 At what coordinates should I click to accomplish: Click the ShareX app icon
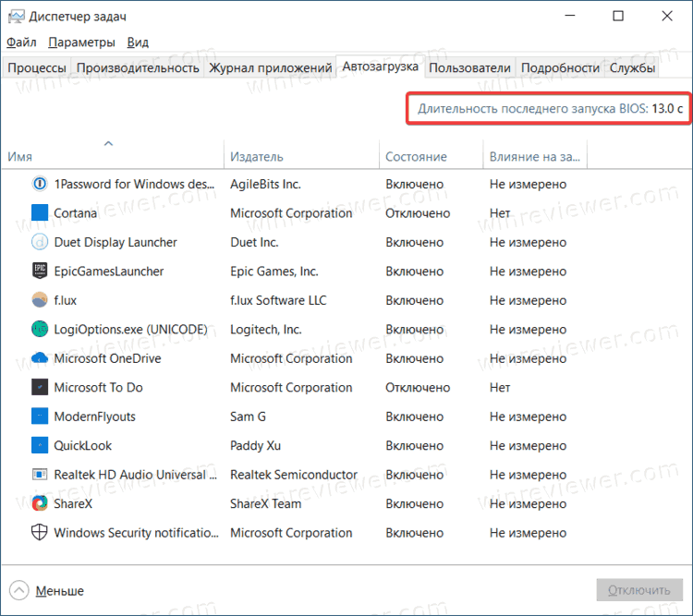click(40, 503)
